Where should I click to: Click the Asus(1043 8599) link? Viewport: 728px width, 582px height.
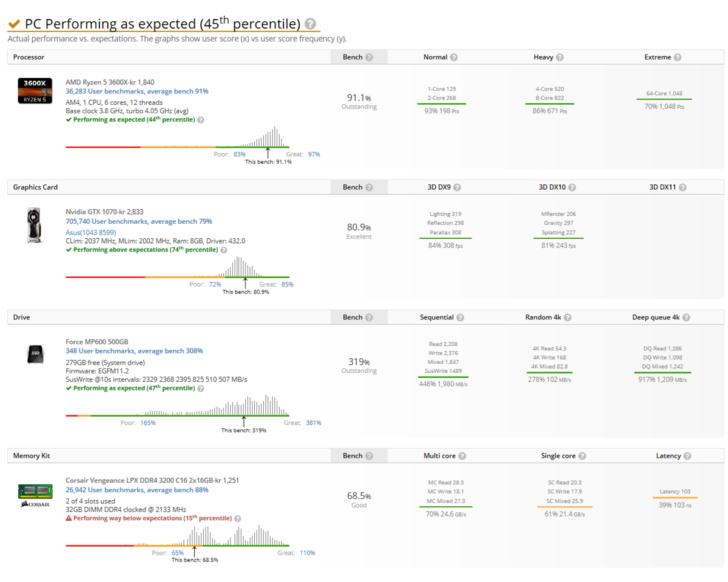[x=90, y=232]
